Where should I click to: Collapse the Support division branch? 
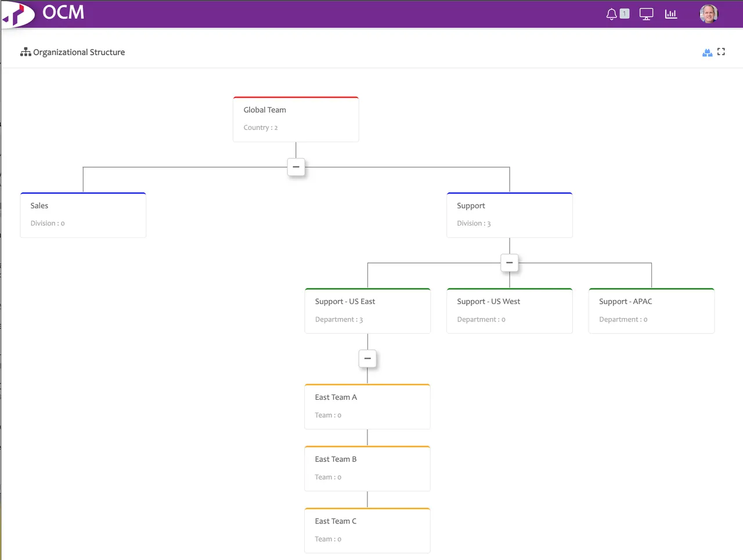(x=509, y=263)
